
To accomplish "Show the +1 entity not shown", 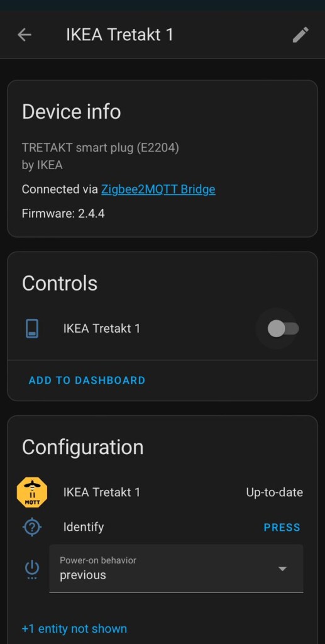I will click(74, 628).
